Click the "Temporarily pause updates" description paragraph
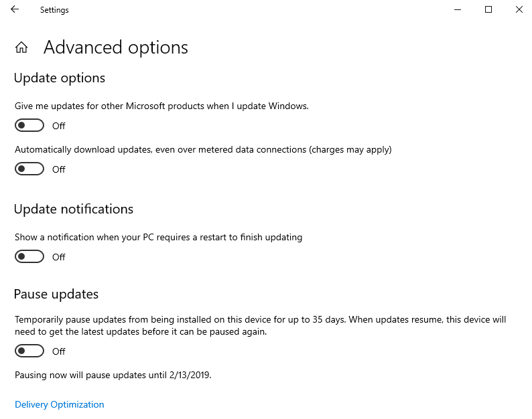 (260, 326)
